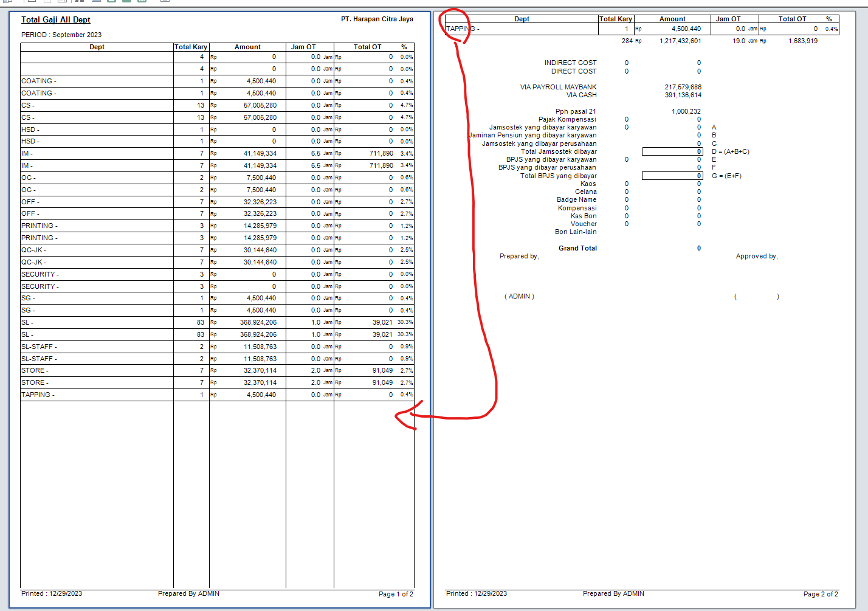Click the 'TAPPING -' row label on page 2
The width and height of the screenshot is (868, 611).
pyautogui.click(x=463, y=29)
